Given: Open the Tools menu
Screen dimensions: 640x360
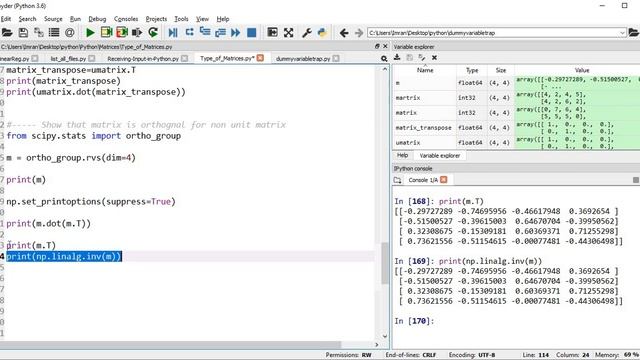Looking at the screenshot, I should click(181, 19).
